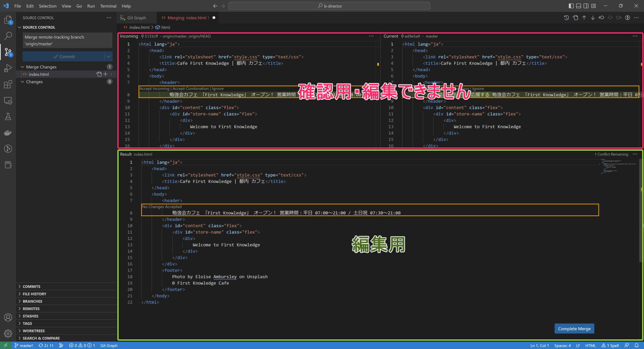Open the Run and Debug view
This screenshot has width=644, height=349.
(x=8, y=68)
